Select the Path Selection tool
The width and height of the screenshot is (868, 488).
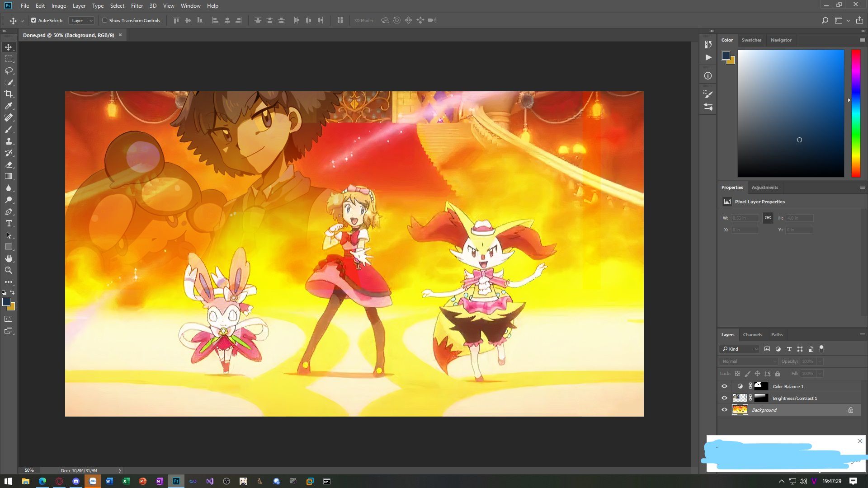pyautogui.click(x=9, y=235)
